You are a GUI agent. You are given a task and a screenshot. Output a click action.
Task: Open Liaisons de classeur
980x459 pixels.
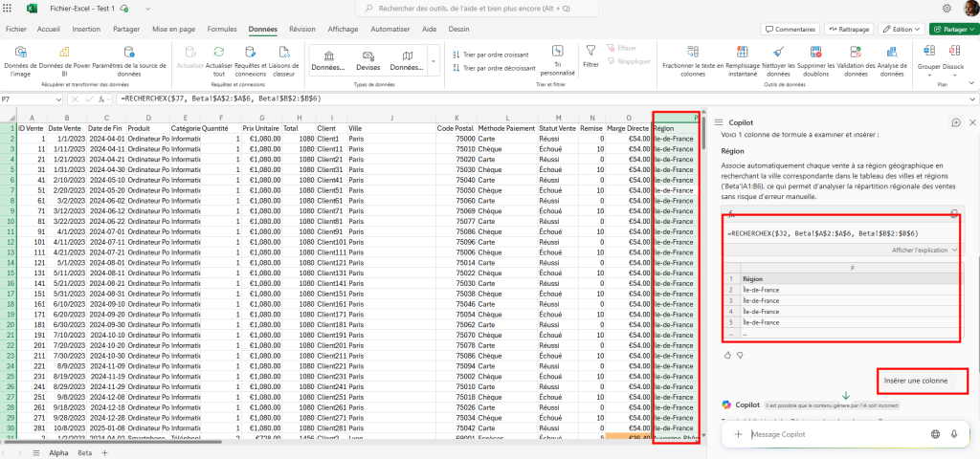tap(283, 60)
